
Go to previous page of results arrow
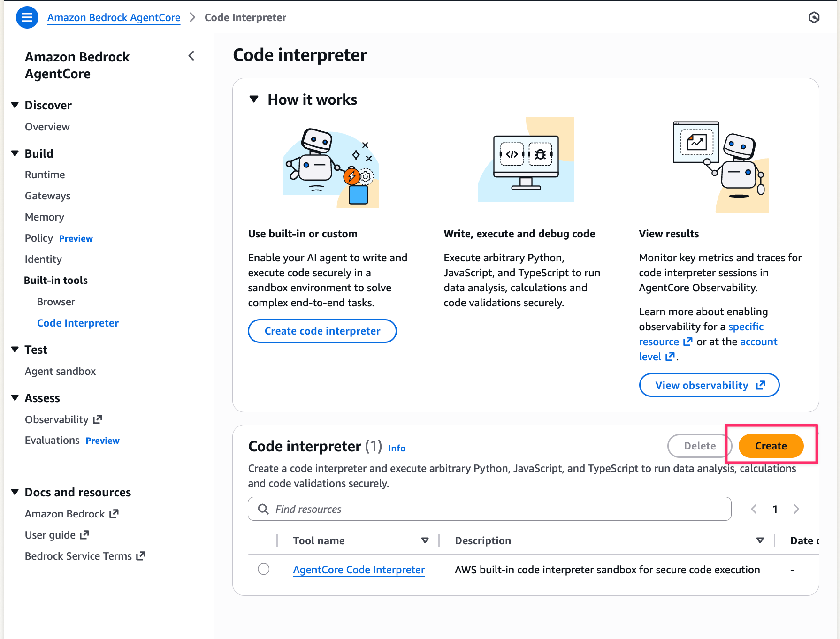[754, 509]
